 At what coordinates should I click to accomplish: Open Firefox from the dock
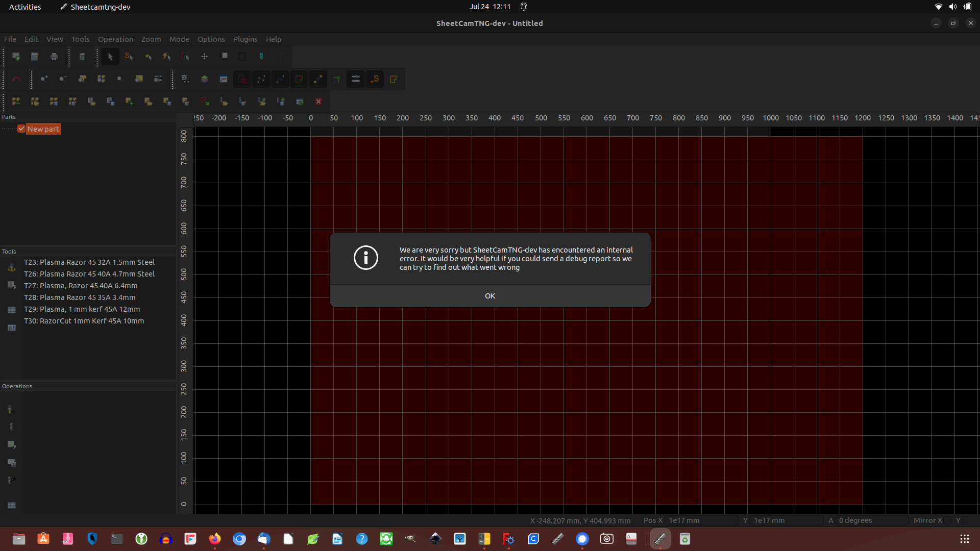click(x=215, y=539)
